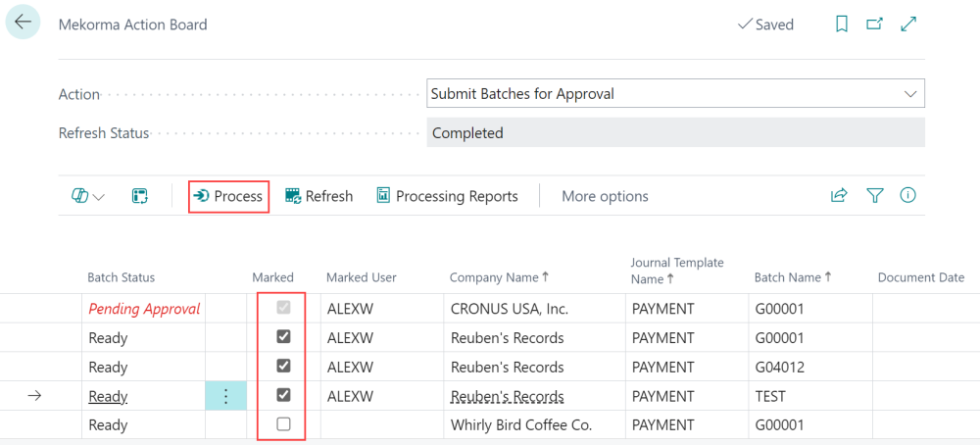Click Ready status in Whirly Bird row
This screenshot has height=445, width=980.
pos(108,425)
